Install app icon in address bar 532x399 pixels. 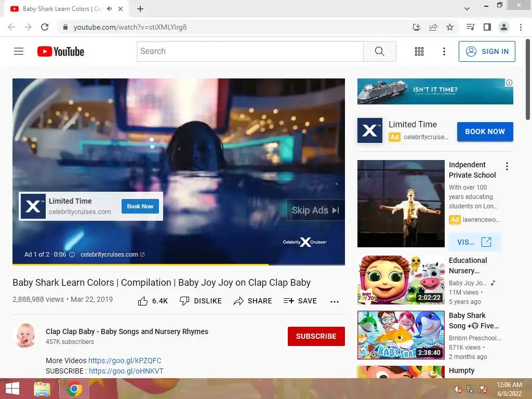[x=416, y=27]
